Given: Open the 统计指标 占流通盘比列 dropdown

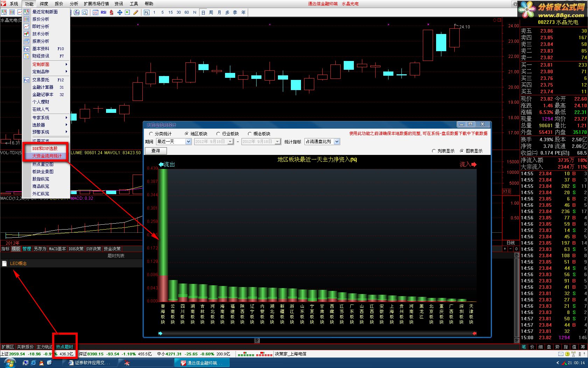Looking at the screenshot, I should point(337,142).
